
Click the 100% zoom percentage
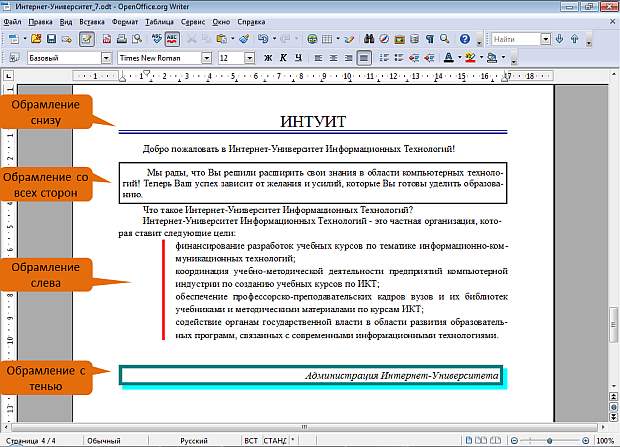tap(605, 441)
